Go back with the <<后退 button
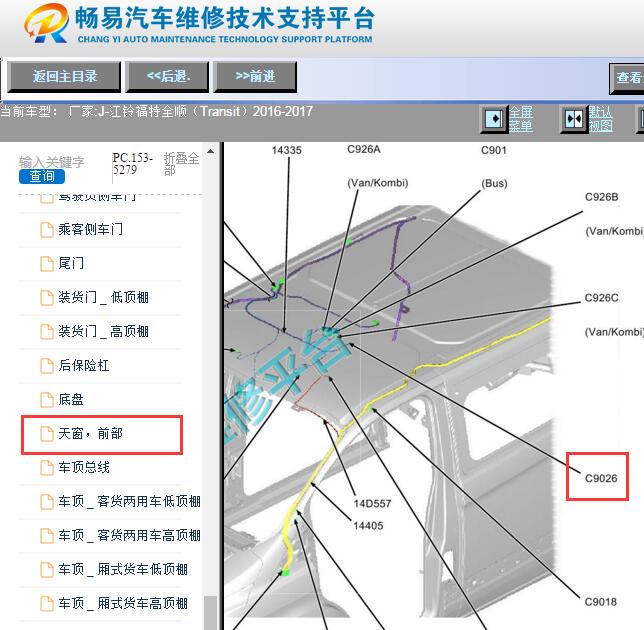Viewport: 644px width, 630px height. coord(167,76)
